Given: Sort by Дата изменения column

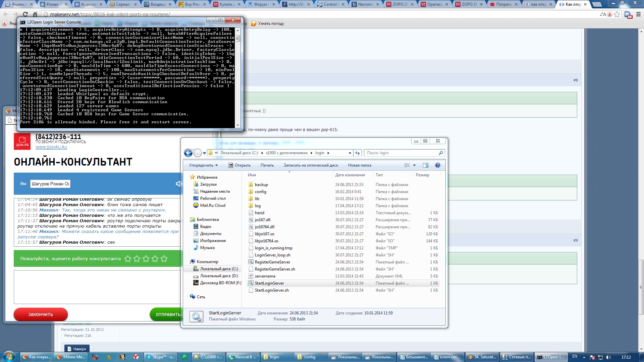Looking at the screenshot, I should (350, 175).
